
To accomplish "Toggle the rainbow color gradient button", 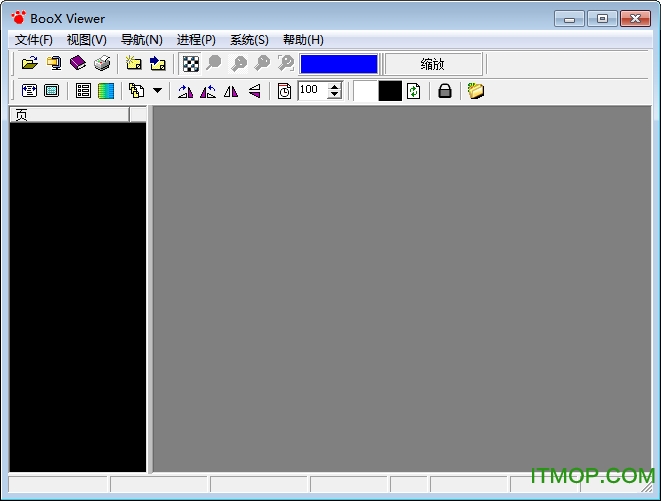I will [x=106, y=91].
